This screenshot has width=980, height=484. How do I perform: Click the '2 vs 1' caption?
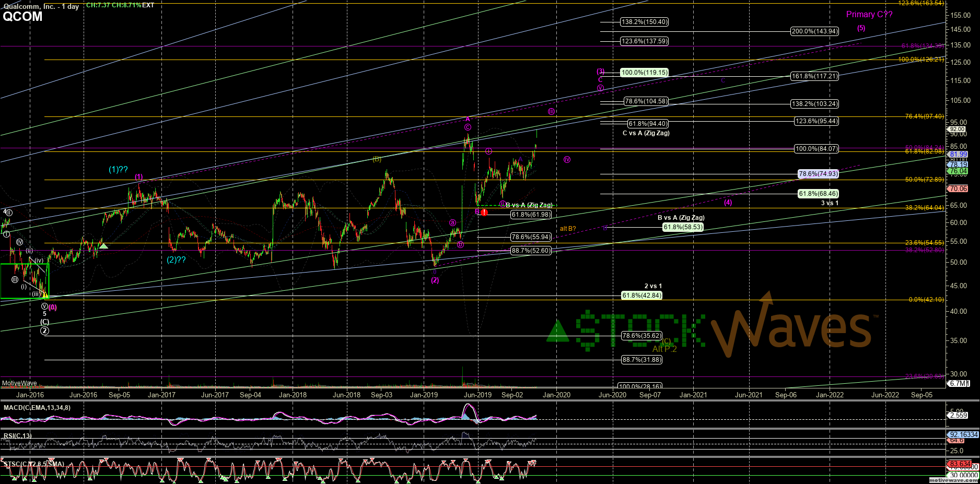click(653, 286)
